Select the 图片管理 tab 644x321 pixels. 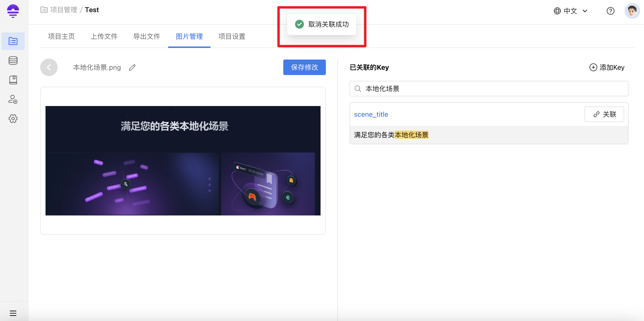pos(189,37)
